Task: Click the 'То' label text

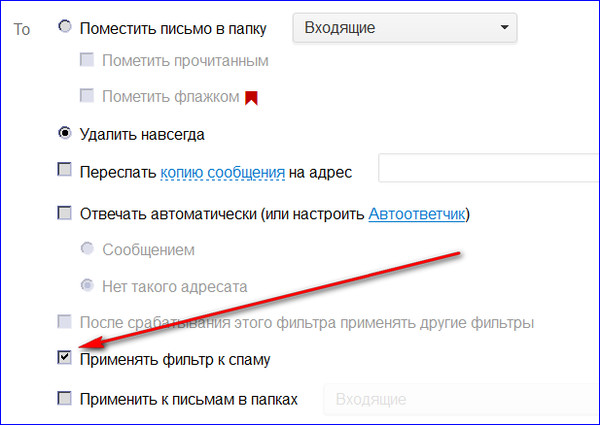Action: tap(22, 29)
